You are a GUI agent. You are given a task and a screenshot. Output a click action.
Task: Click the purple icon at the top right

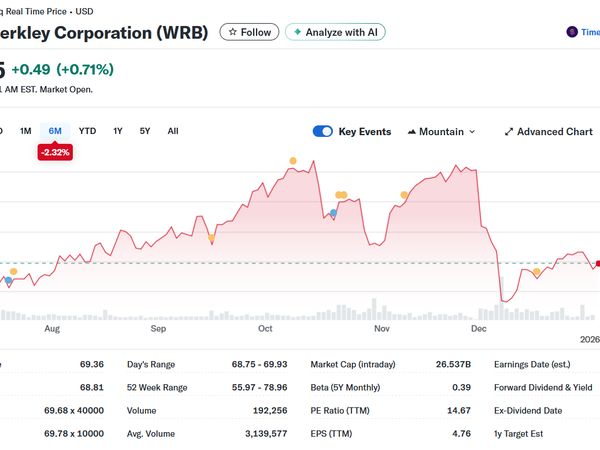click(571, 32)
